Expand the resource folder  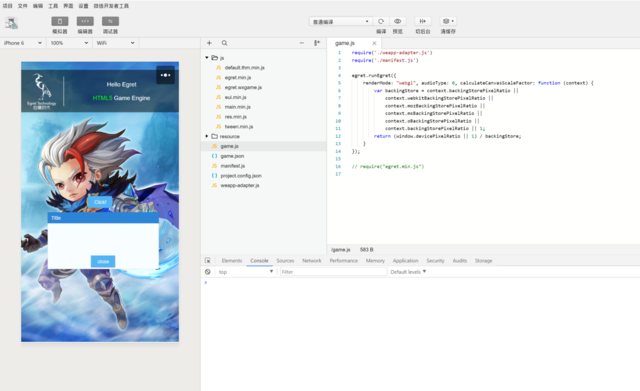(207, 136)
